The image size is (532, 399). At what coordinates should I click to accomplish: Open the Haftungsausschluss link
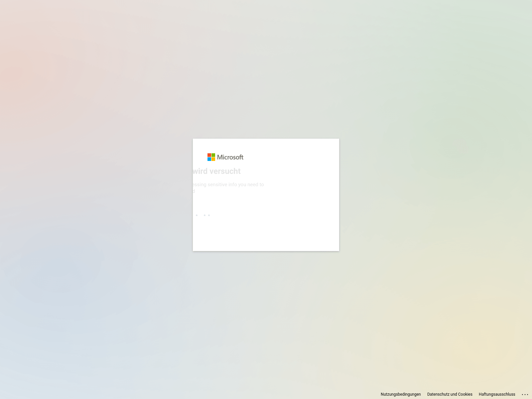pos(497,394)
